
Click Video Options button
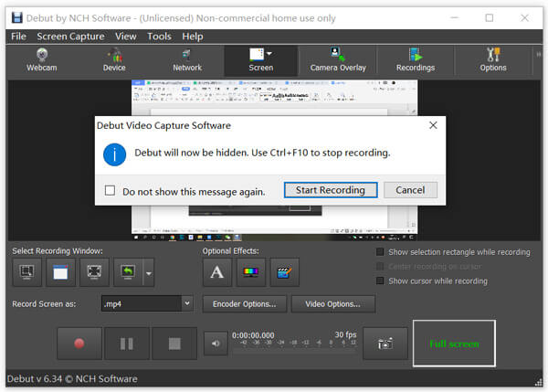pos(333,304)
